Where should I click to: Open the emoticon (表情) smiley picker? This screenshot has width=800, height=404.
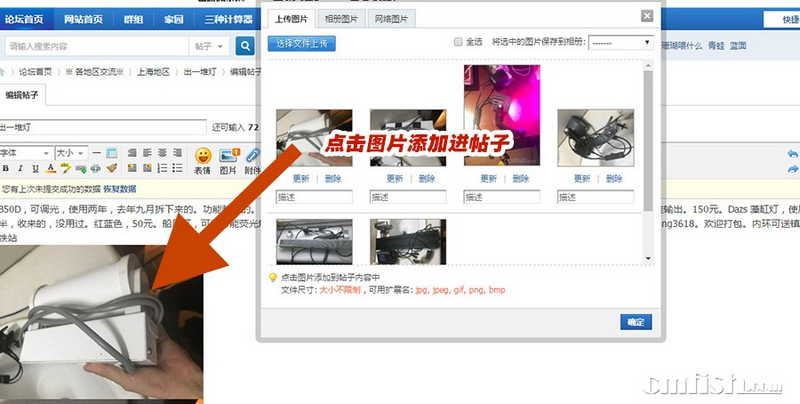click(202, 157)
